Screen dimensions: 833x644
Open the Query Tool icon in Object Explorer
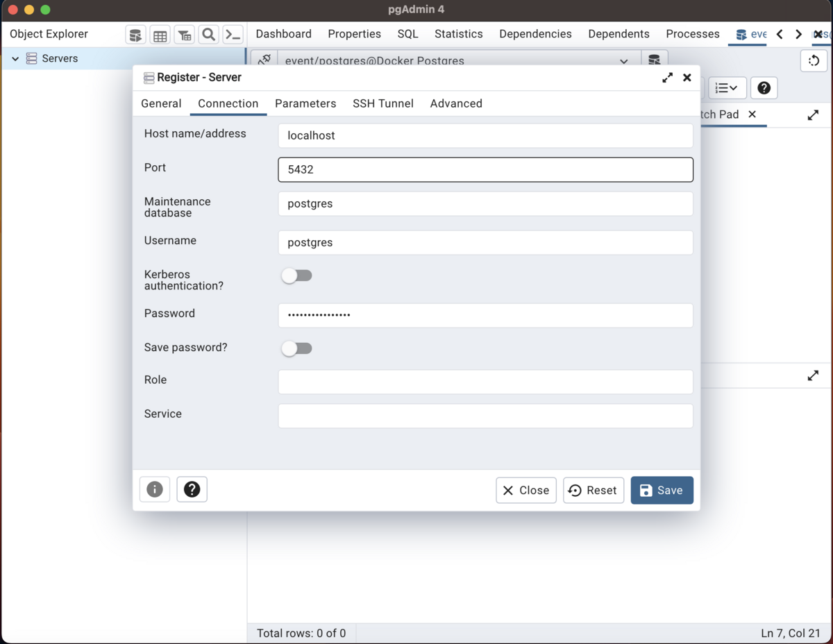(136, 35)
